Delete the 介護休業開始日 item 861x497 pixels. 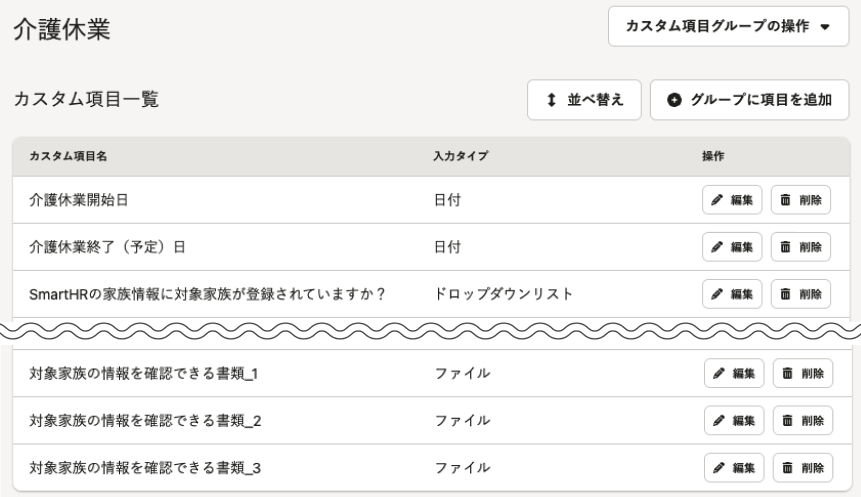tap(801, 200)
